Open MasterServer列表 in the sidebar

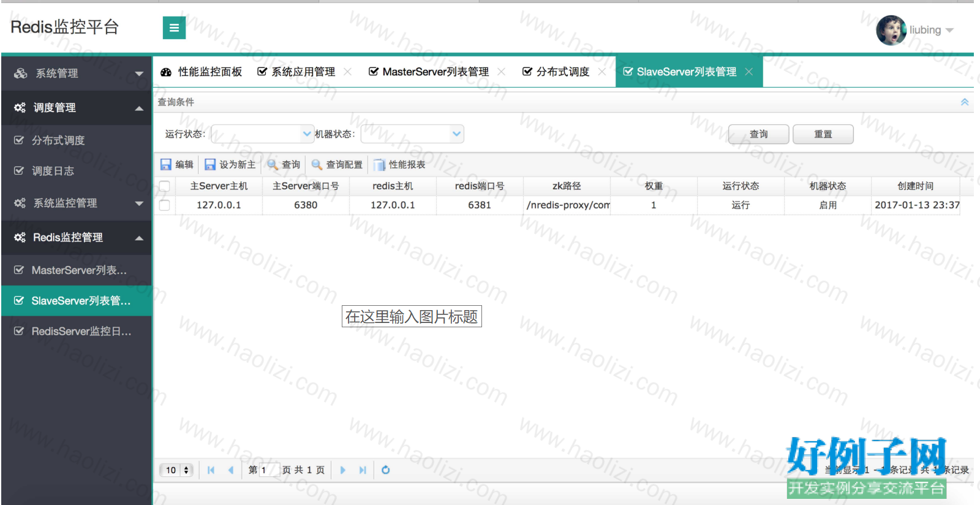click(77, 270)
